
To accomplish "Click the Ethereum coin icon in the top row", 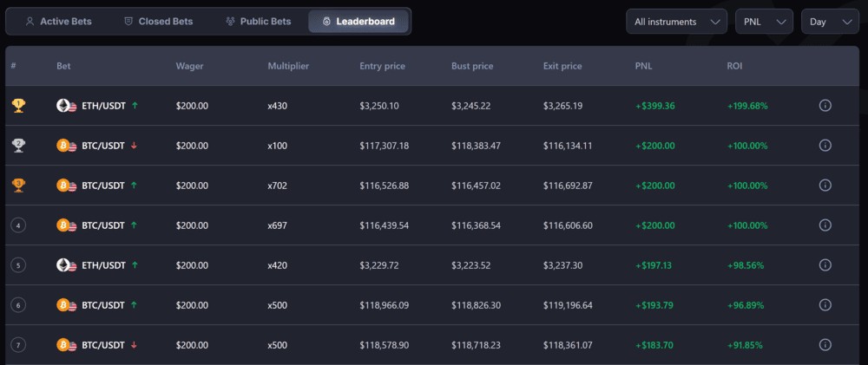I will pyautogui.click(x=63, y=106).
